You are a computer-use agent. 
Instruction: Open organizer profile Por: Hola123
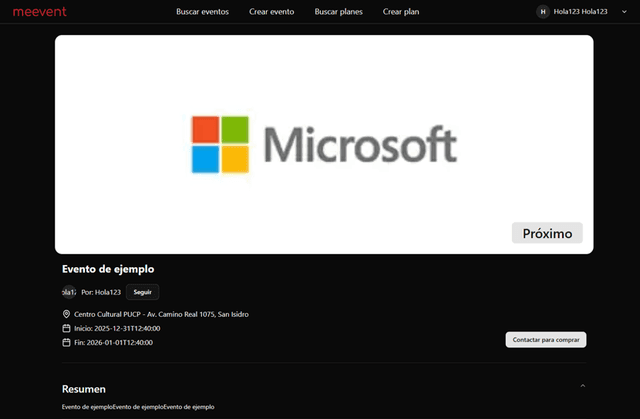tap(101, 292)
